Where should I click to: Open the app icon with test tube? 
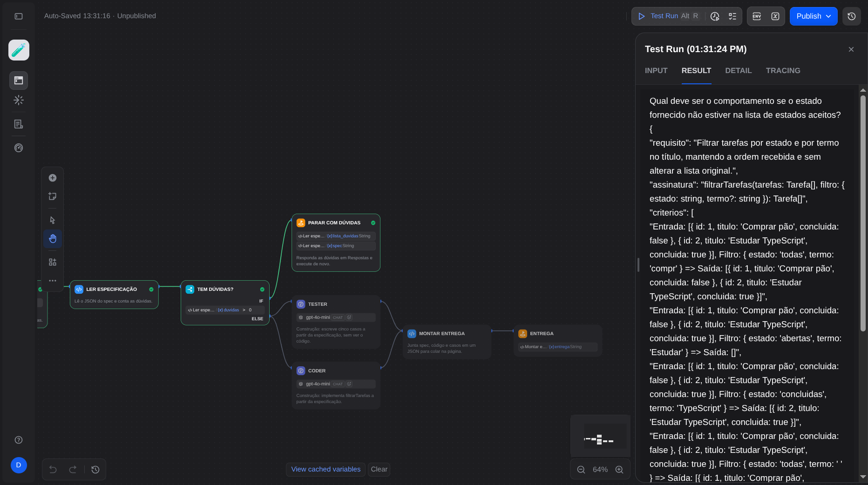click(x=19, y=50)
